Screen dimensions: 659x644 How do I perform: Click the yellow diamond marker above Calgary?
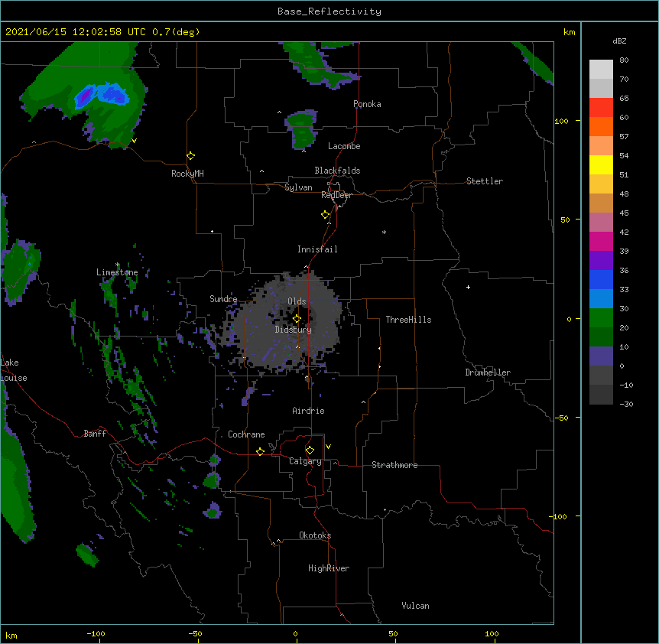click(310, 450)
